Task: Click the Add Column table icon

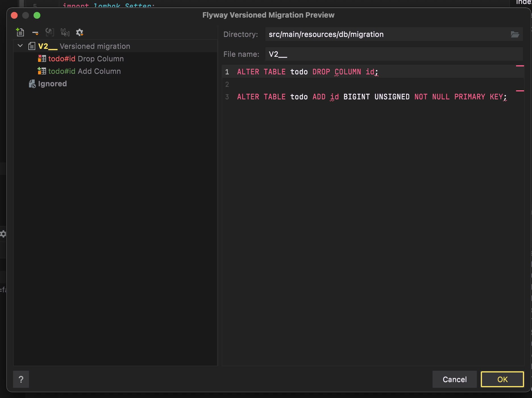Action: pyautogui.click(x=42, y=71)
